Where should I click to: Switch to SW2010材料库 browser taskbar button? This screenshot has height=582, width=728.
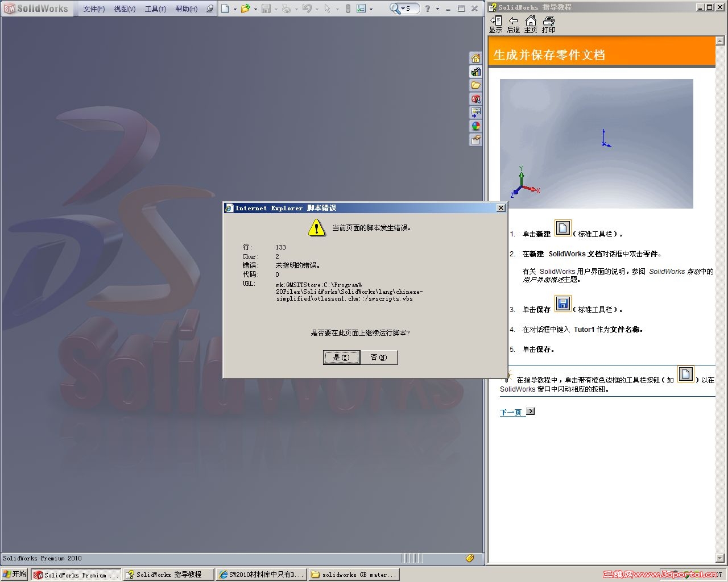[x=261, y=575]
